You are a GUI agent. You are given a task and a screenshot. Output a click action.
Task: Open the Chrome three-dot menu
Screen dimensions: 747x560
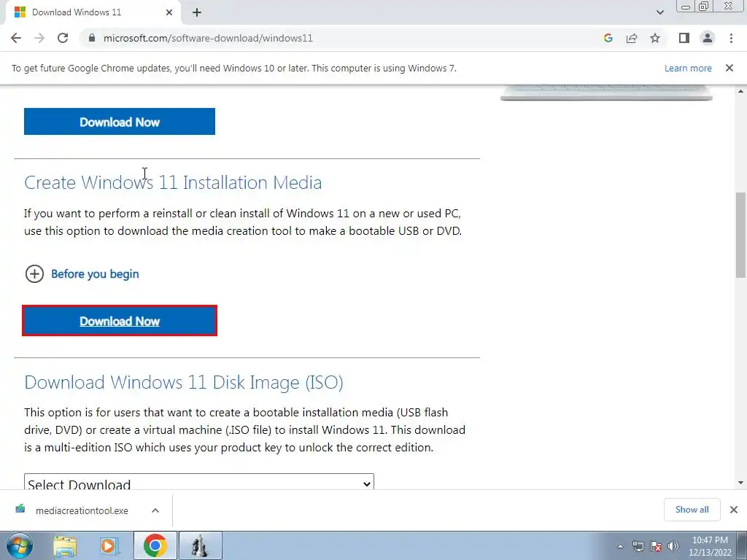point(731,38)
